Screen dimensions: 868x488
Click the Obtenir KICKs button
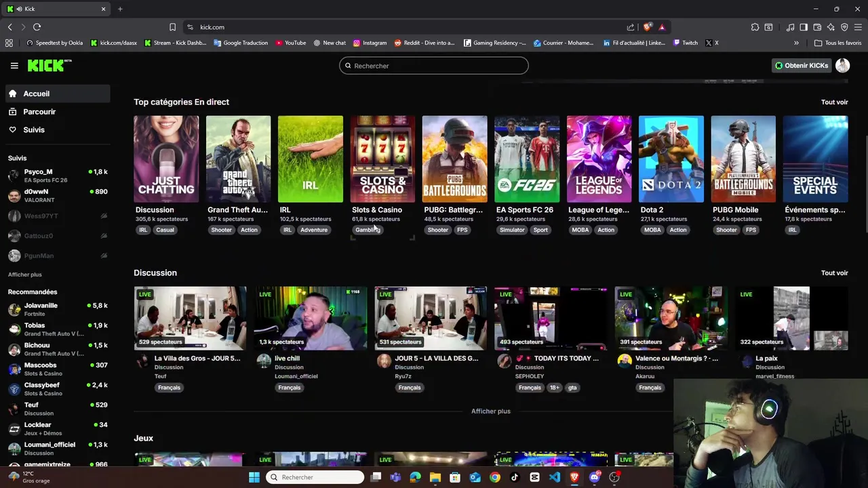pos(802,66)
